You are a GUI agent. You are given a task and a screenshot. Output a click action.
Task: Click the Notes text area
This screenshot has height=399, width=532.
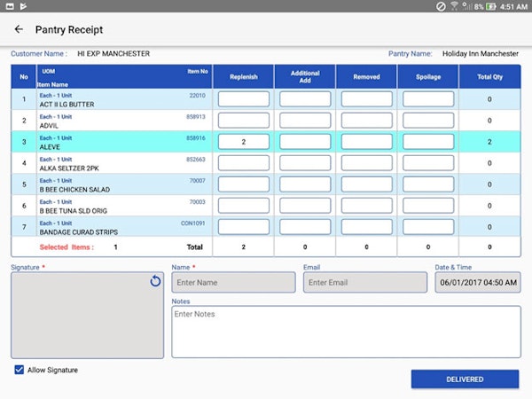click(x=346, y=332)
